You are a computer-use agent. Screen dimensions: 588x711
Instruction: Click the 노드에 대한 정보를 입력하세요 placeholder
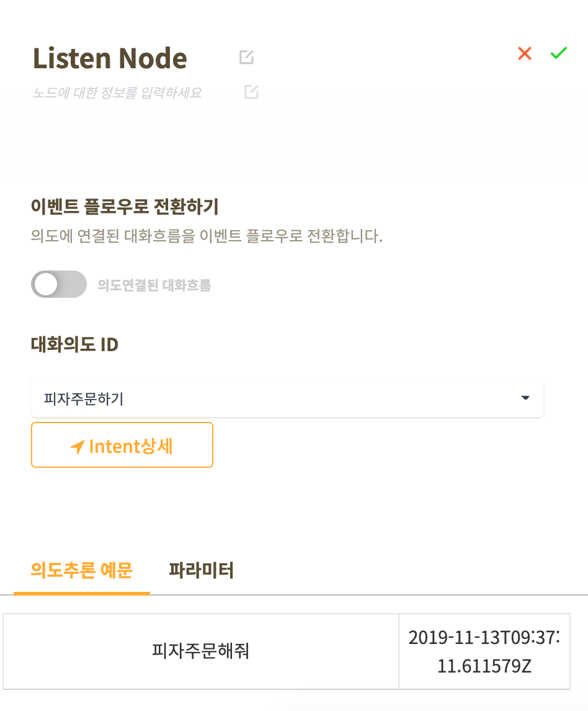coord(117,92)
